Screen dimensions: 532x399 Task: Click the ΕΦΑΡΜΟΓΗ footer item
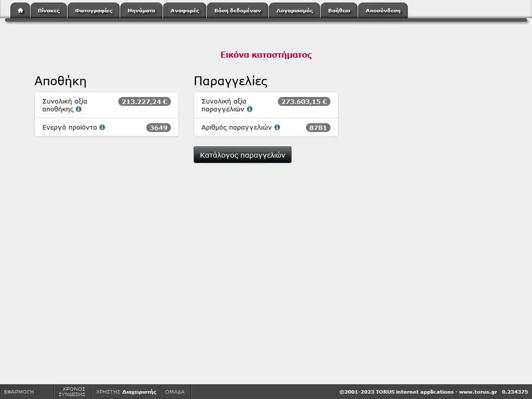(x=19, y=392)
